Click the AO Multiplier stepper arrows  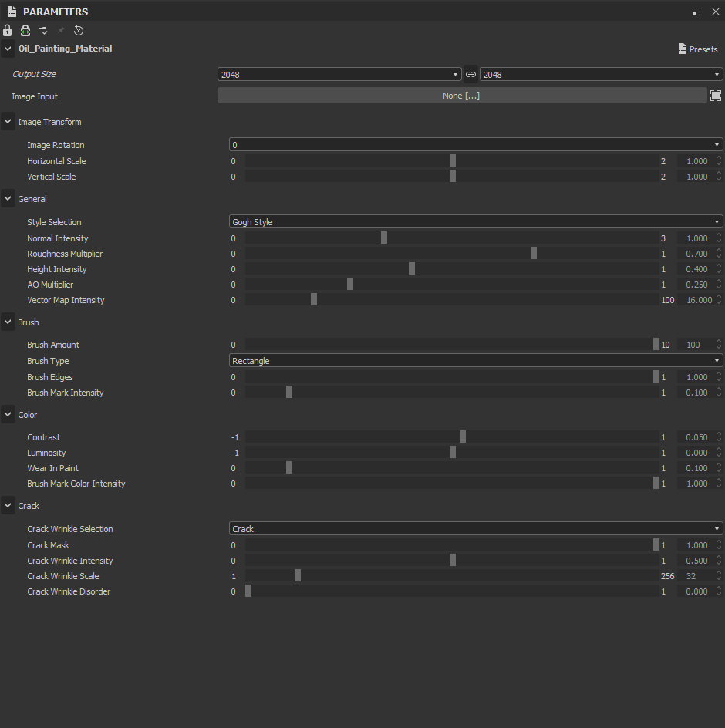(x=719, y=284)
